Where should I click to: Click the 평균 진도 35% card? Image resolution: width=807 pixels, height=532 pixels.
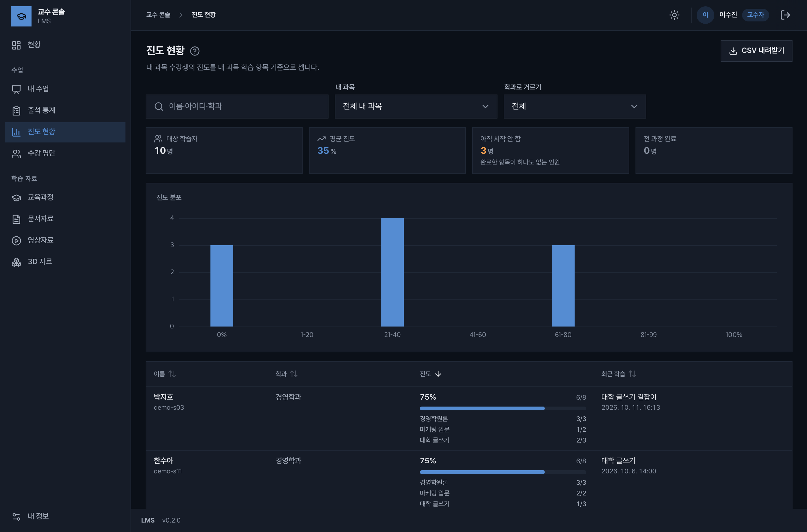(387, 151)
